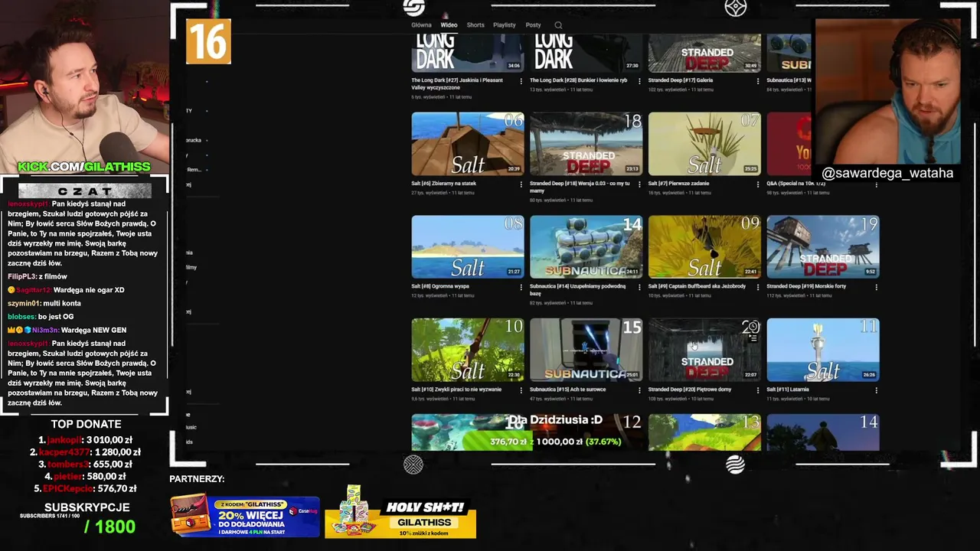
Task: Play the Salt 09 yellow thumbnail
Action: coord(704,247)
